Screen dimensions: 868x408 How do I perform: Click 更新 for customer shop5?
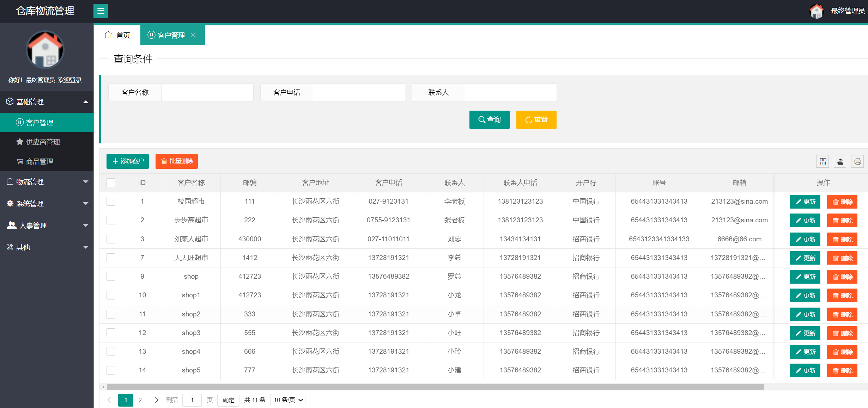[805, 371]
